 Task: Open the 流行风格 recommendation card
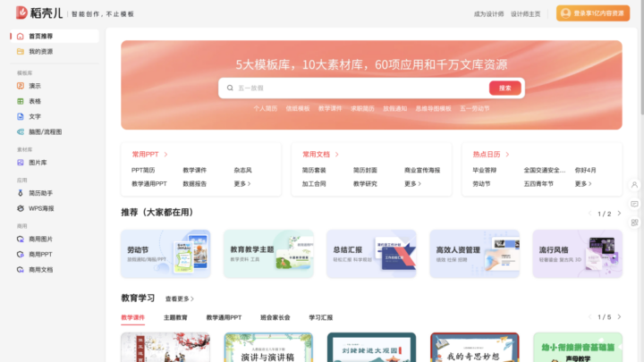[578, 254]
